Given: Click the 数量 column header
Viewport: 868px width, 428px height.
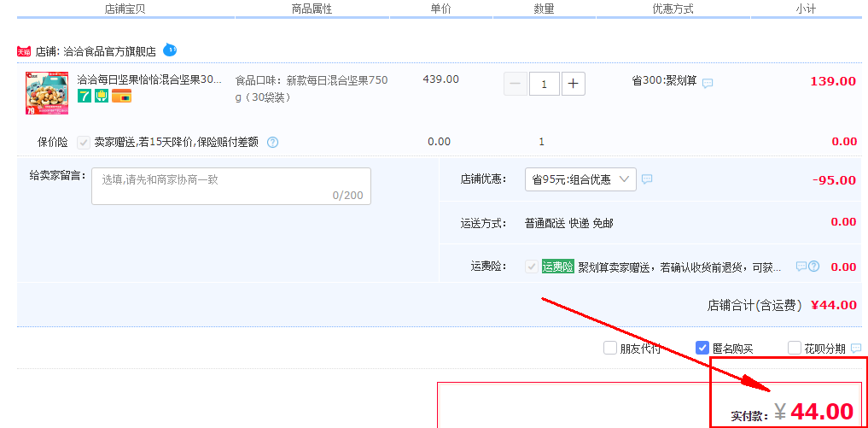Looking at the screenshot, I should coord(545,9).
